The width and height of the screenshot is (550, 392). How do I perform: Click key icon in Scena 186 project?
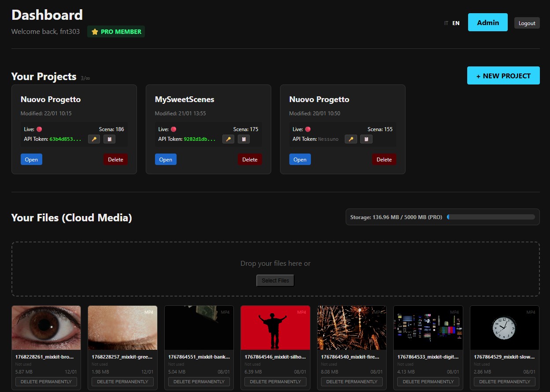tap(94, 139)
